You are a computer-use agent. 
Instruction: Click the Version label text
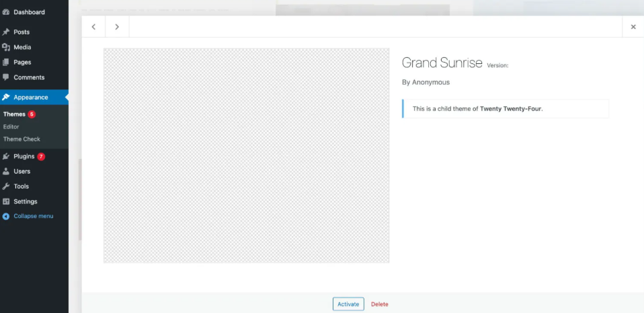[497, 65]
